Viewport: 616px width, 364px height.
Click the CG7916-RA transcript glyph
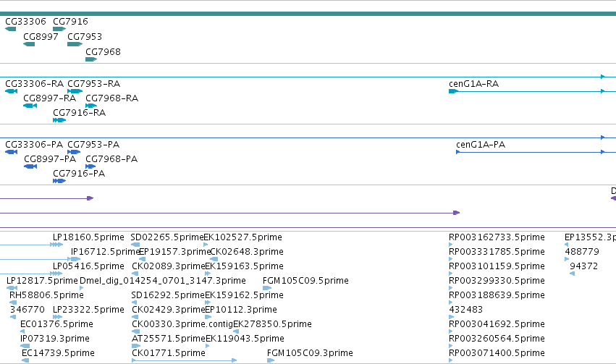click(x=59, y=120)
